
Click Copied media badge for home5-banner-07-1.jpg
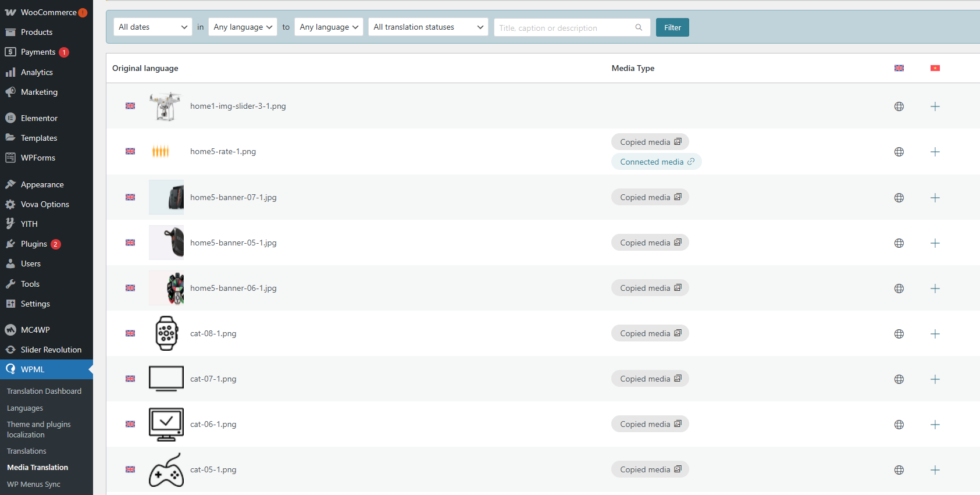point(650,197)
